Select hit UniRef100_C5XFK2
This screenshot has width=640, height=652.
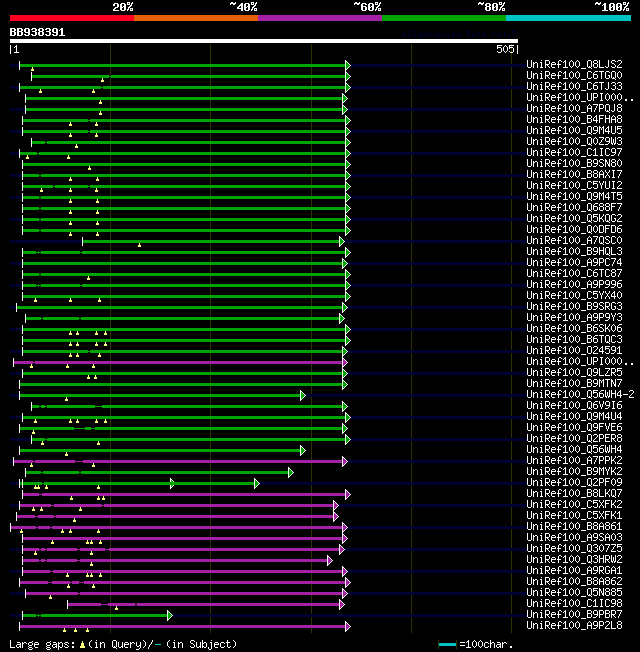pyautogui.click(x=574, y=504)
